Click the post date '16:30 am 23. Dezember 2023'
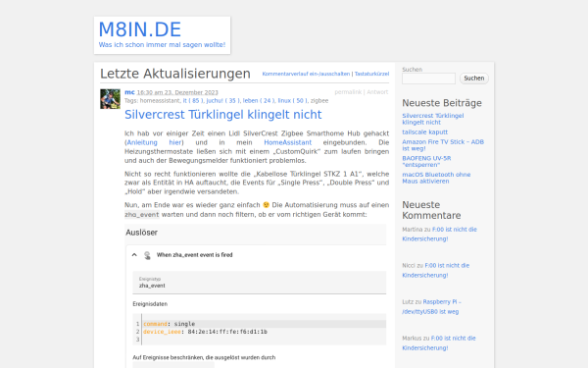 click(x=177, y=93)
